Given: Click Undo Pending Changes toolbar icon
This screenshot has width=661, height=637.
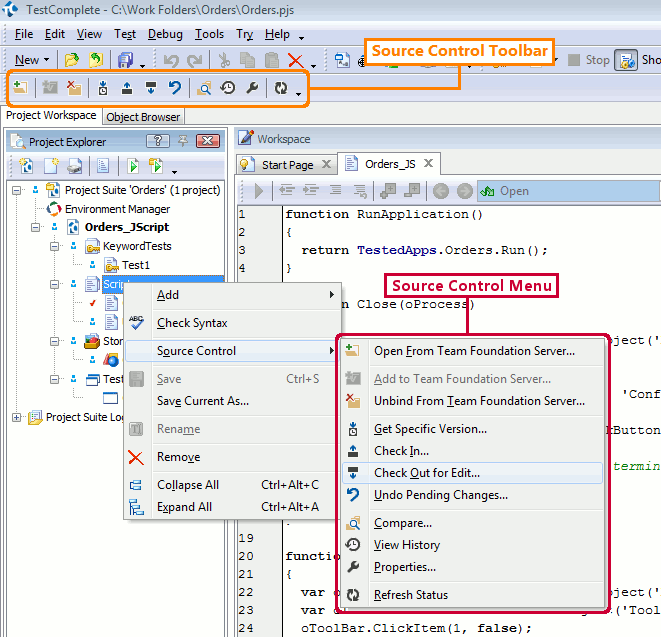Looking at the screenshot, I should coord(175,89).
